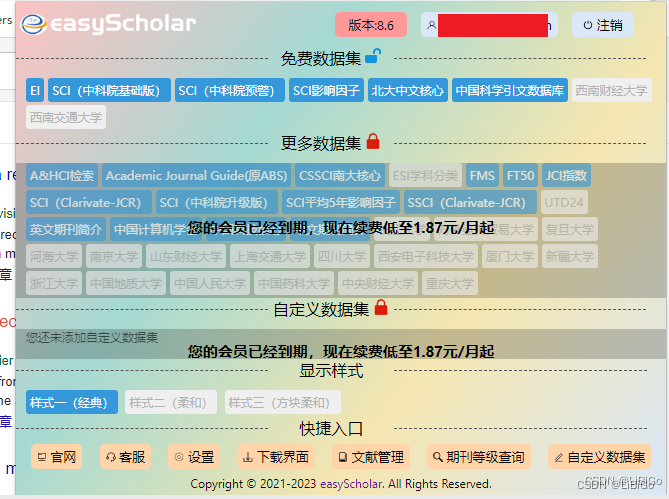Toggle 中国科学引文数据库 dataset

click(509, 90)
